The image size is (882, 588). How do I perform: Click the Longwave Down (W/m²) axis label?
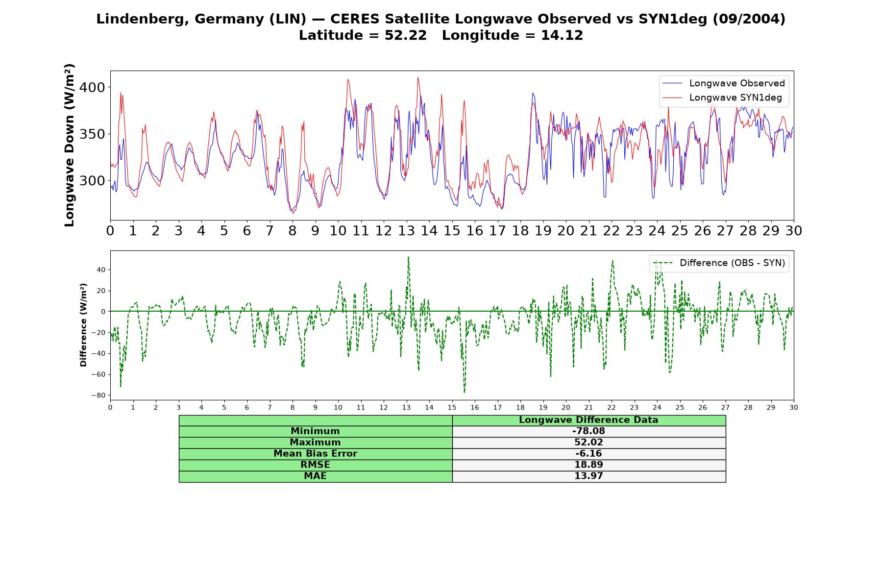69,145
